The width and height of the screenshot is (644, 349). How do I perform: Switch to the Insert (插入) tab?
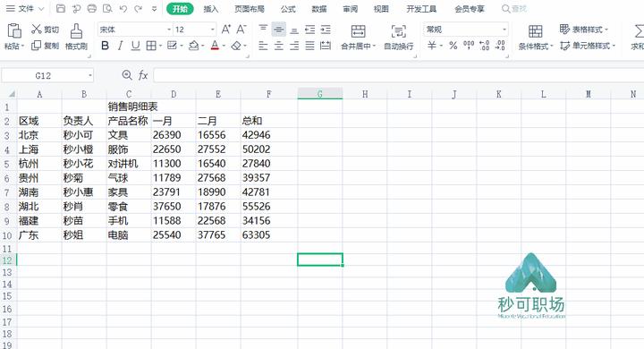pos(211,9)
